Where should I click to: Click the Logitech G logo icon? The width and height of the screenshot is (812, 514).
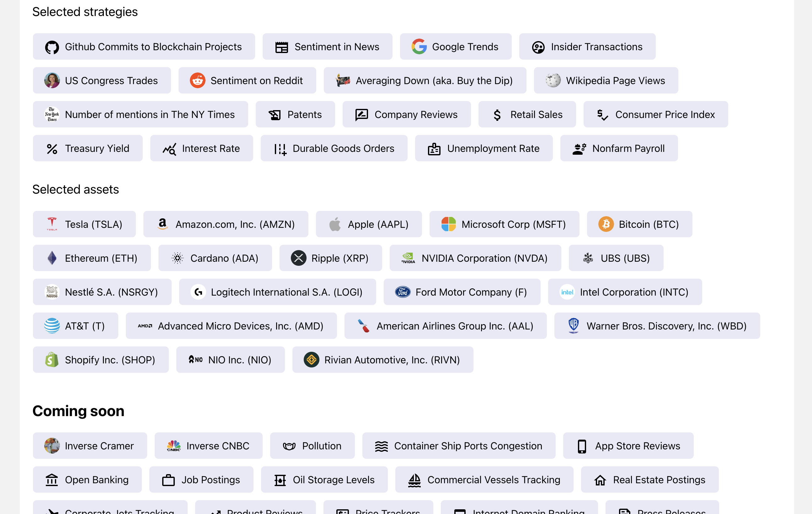pos(198,292)
